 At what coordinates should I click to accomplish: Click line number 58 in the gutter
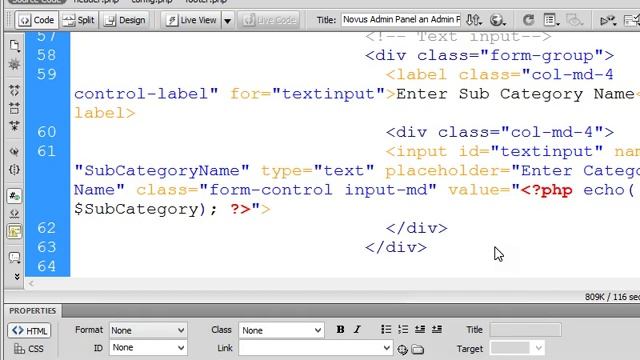[46, 55]
